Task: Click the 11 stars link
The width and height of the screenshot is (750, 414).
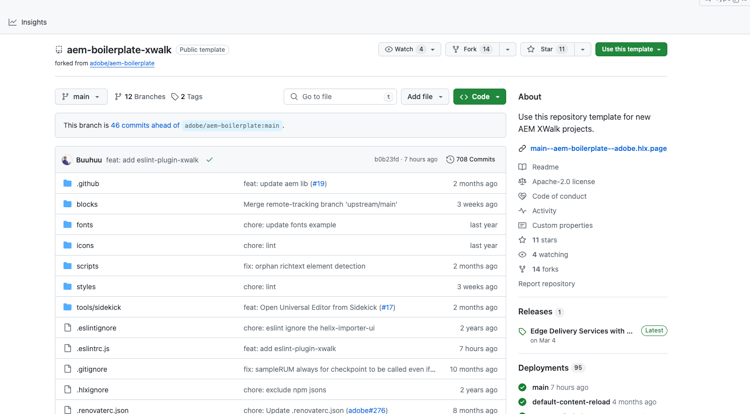Action: [x=544, y=240]
